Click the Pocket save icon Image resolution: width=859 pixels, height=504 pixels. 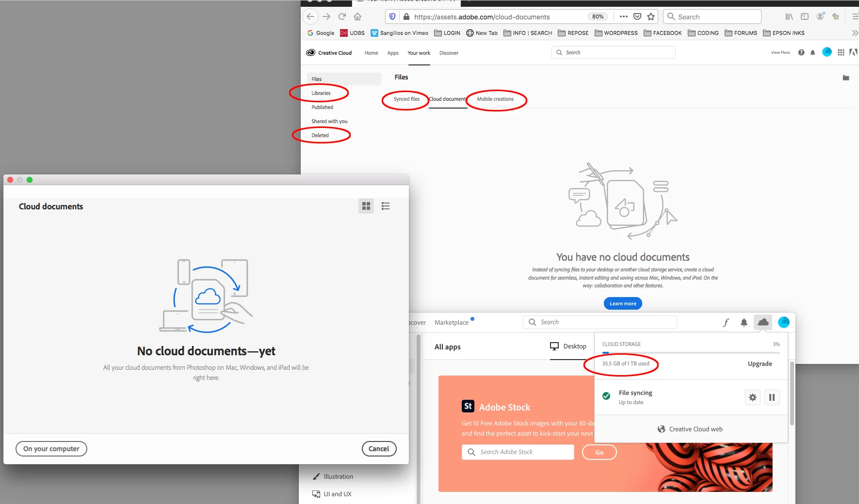(637, 16)
